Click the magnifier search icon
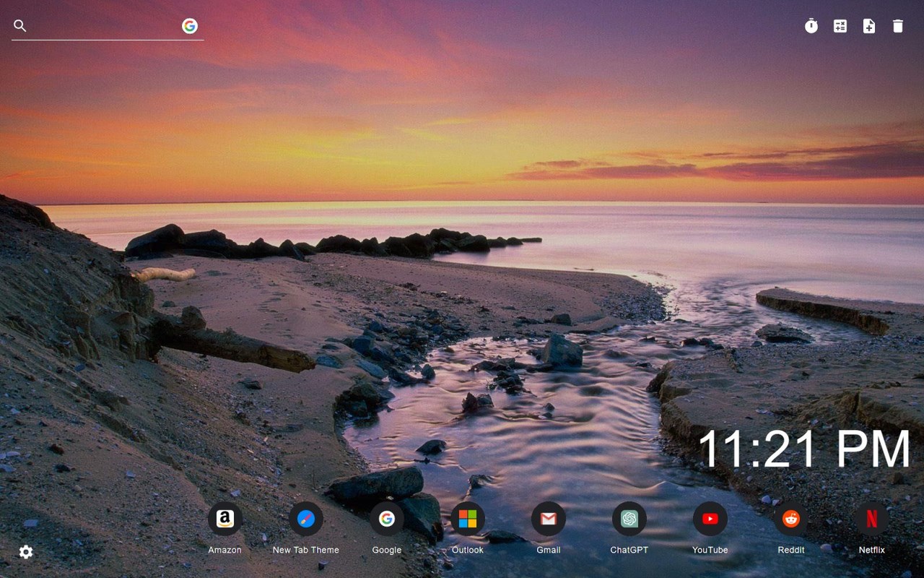The image size is (924, 578). pos(20,26)
